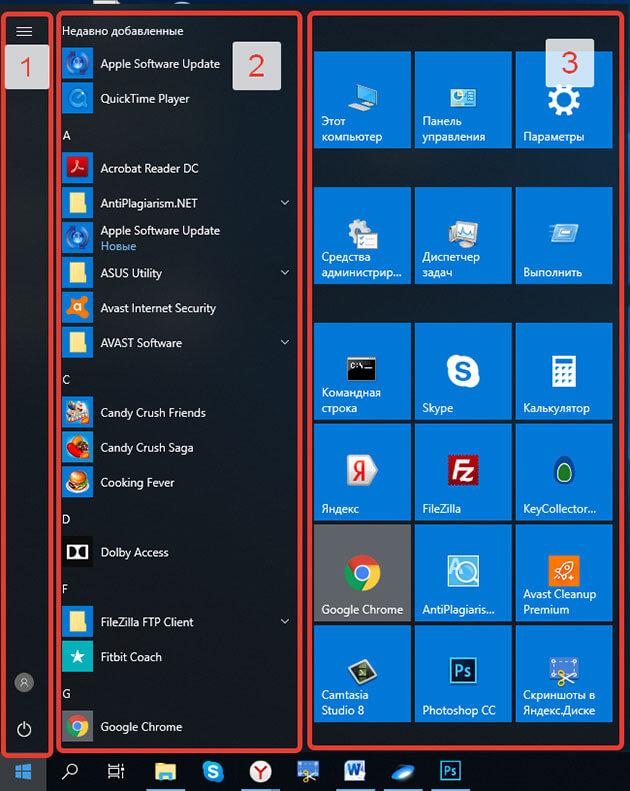
Task: Open the Skype tile
Action: click(x=463, y=371)
